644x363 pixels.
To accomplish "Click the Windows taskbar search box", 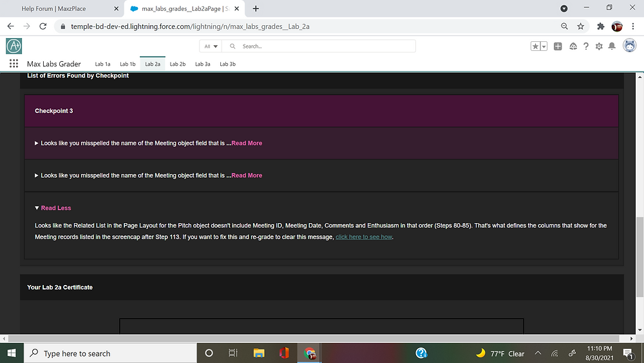I will coord(110,353).
